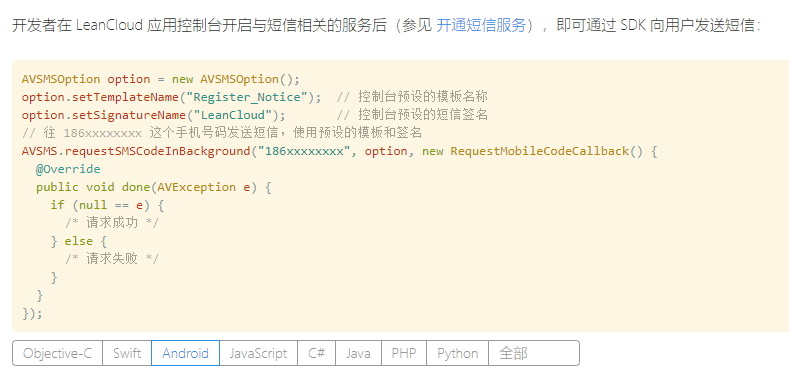Click the 请求成功 comment
This screenshot has width=789, height=380.
[112, 223]
